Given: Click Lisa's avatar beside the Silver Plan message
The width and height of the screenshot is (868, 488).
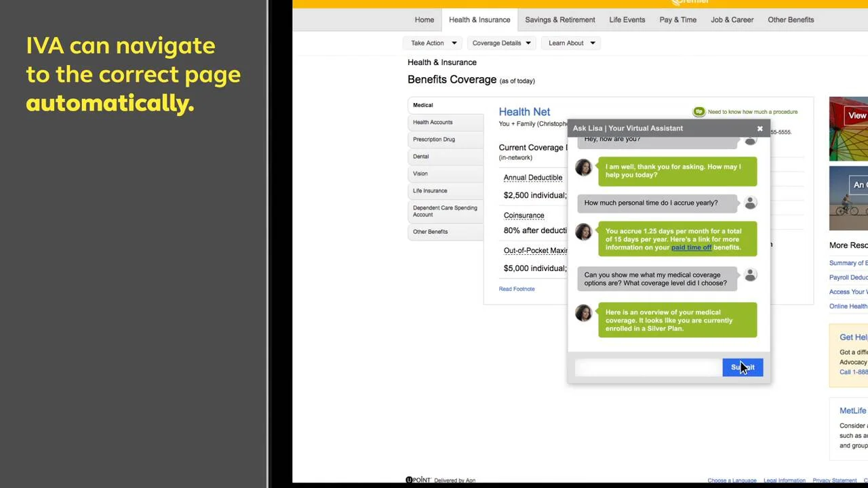Looking at the screenshot, I should point(583,313).
